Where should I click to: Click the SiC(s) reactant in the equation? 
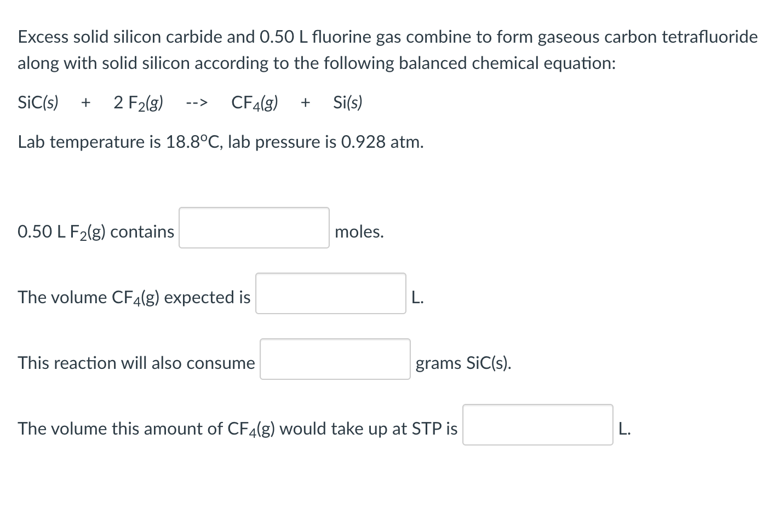tap(38, 102)
